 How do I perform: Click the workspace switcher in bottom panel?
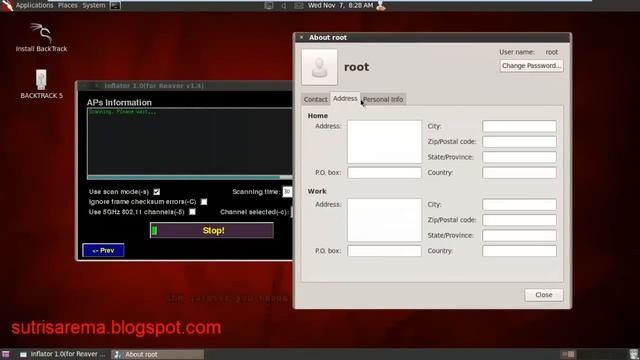tap(568, 354)
